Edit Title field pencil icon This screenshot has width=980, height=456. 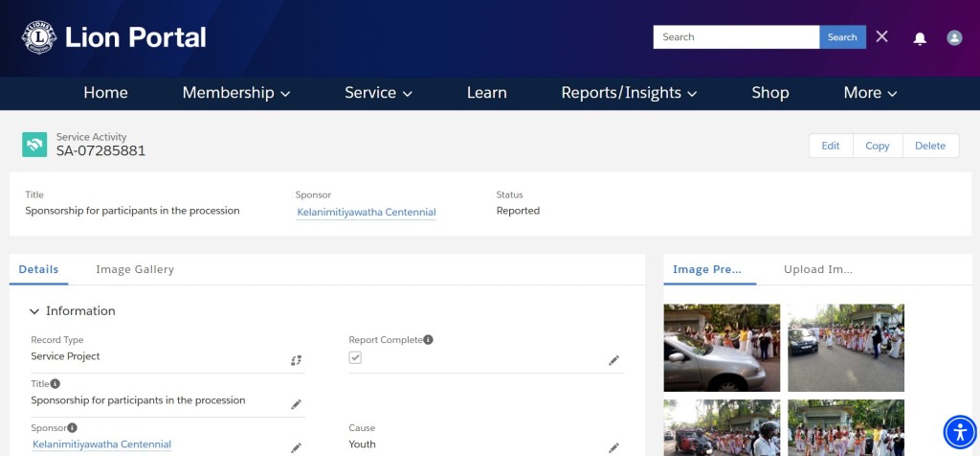tap(297, 404)
